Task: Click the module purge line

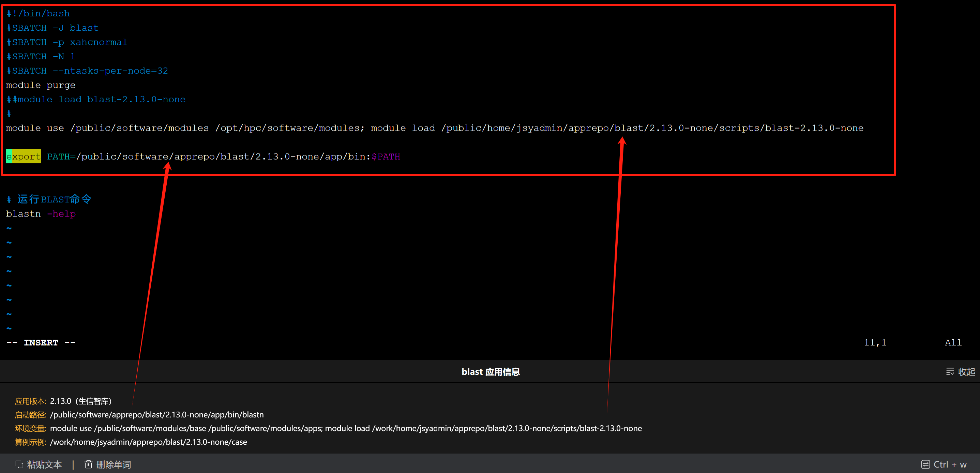Action: [x=41, y=85]
